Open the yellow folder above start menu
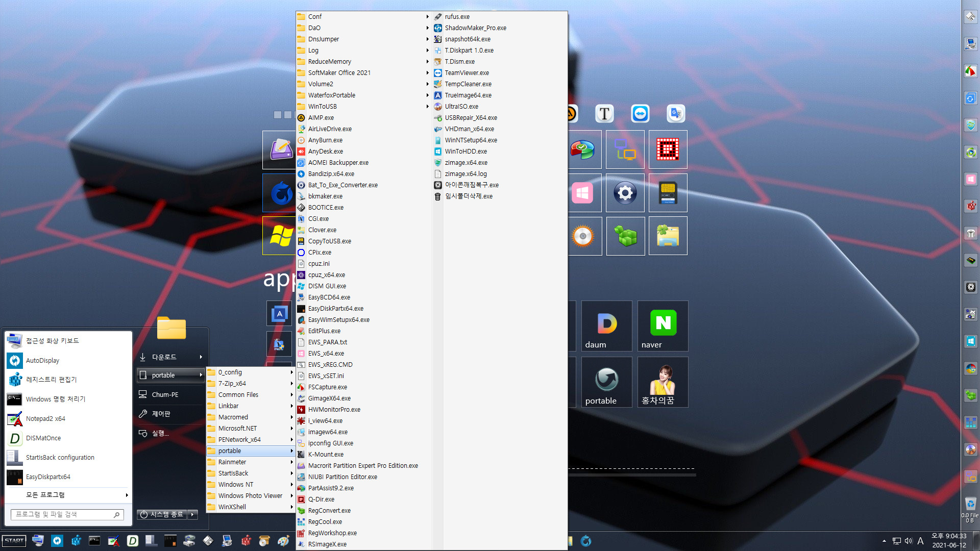Image resolution: width=980 pixels, height=551 pixels. tap(171, 328)
